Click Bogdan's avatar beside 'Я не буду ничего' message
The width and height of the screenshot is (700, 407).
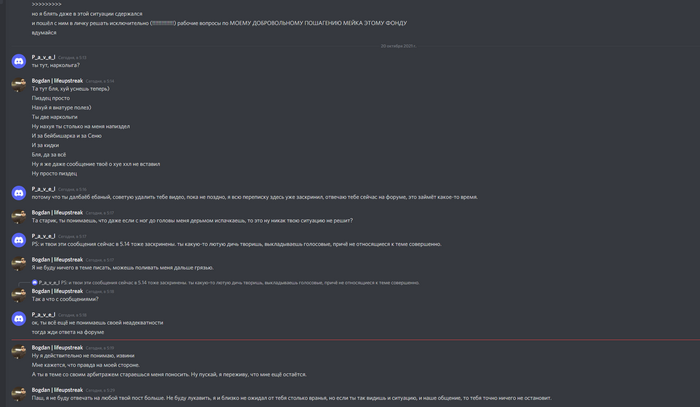(19, 264)
